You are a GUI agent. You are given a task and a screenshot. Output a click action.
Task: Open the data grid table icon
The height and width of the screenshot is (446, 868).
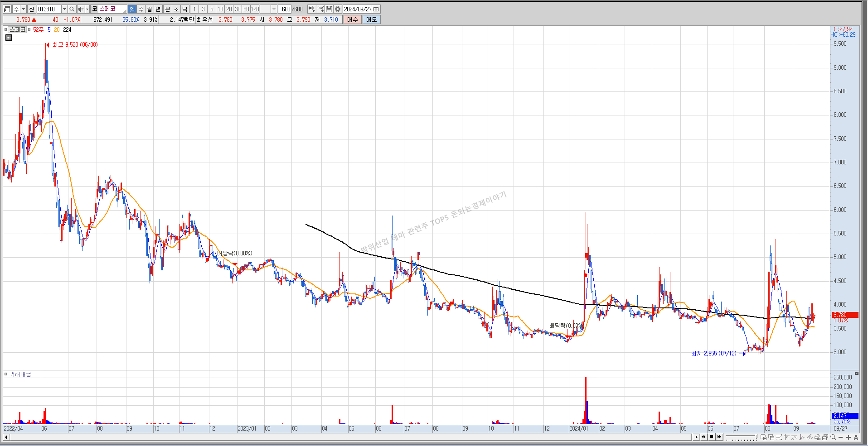coord(8,38)
